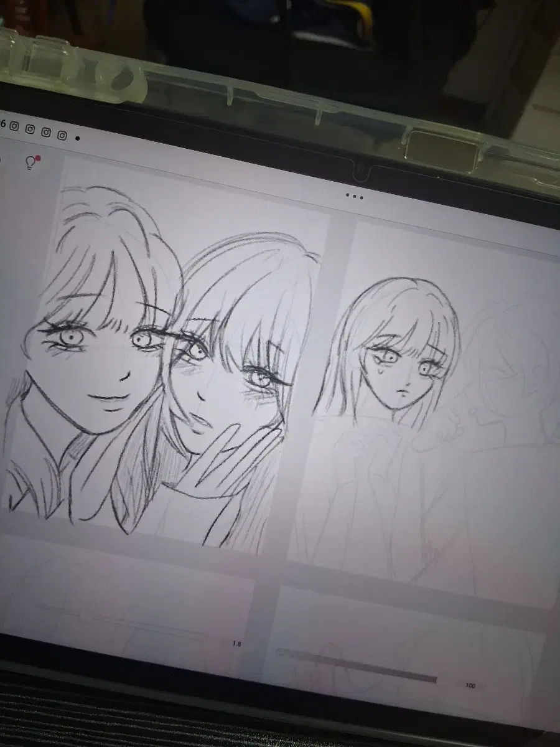
Task: Tap the 1.8 size value
Action: [236, 644]
